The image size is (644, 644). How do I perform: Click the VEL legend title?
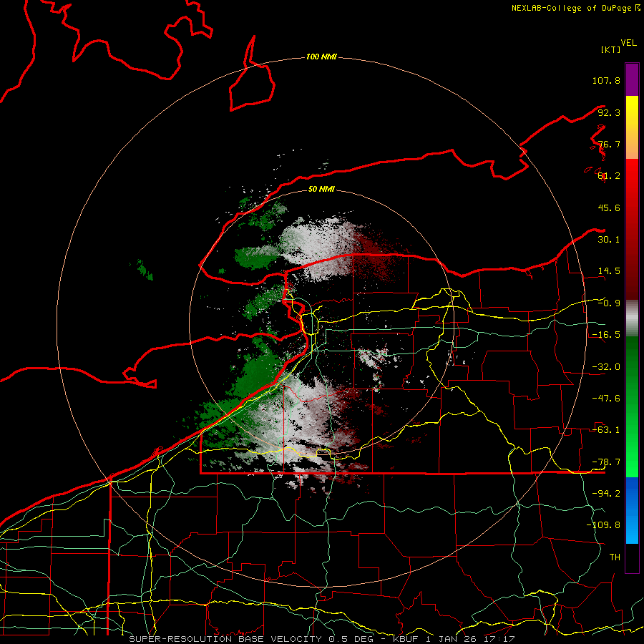628,43
